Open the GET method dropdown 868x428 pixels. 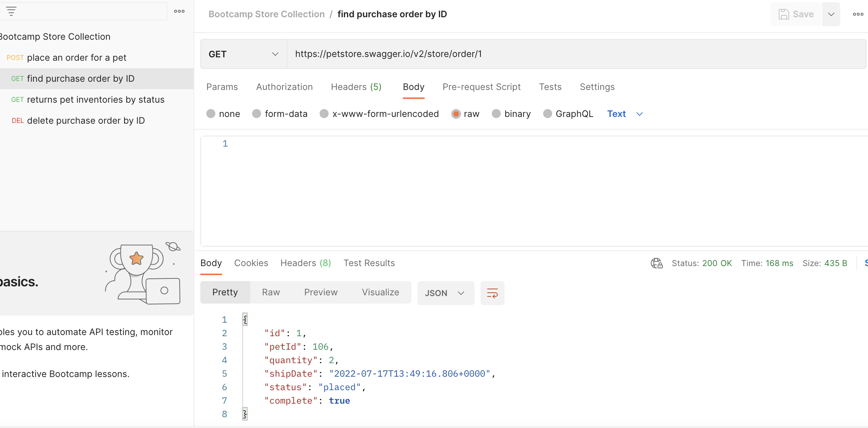[x=244, y=54]
